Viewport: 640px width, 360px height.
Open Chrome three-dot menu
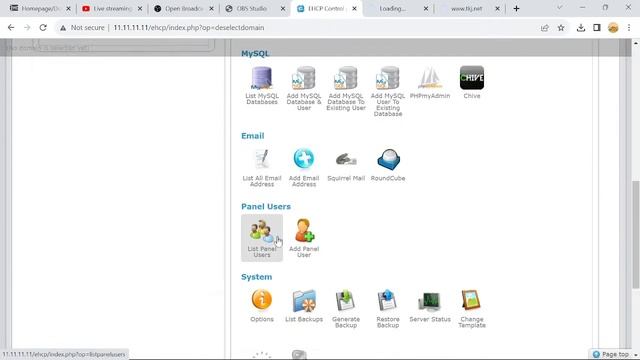point(629,28)
